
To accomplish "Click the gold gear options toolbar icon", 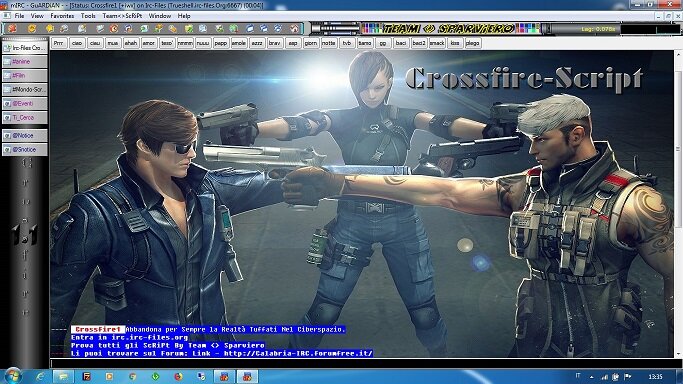I will 31,29.
